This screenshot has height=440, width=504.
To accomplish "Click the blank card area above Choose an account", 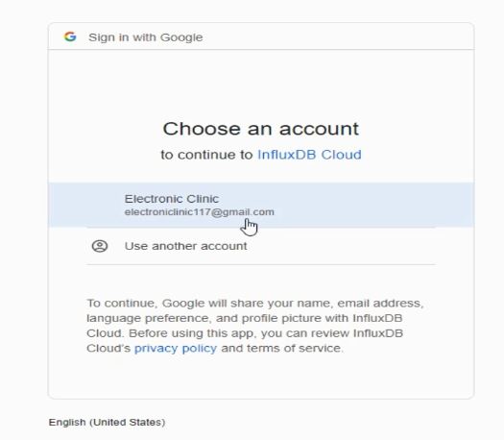I will click(x=261, y=84).
